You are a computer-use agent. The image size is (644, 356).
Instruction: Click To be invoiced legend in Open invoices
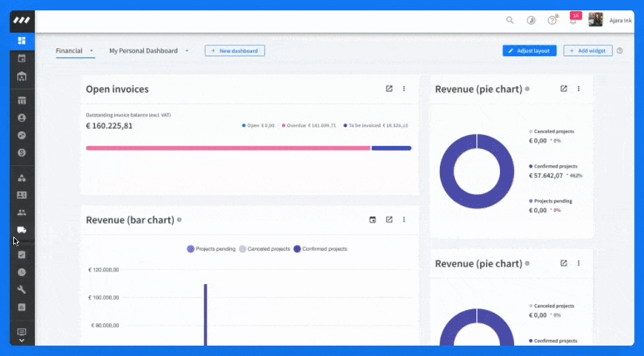tap(376, 125)
